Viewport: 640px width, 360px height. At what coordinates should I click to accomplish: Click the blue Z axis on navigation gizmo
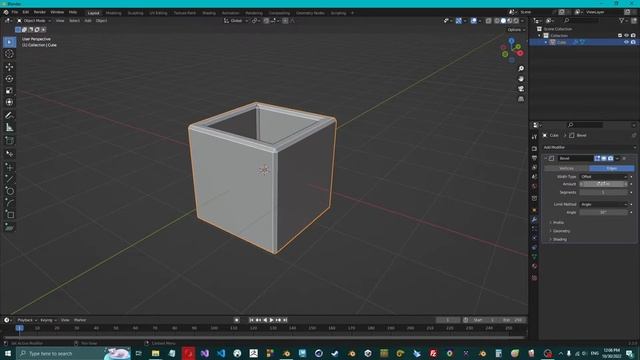coord(511,41)
